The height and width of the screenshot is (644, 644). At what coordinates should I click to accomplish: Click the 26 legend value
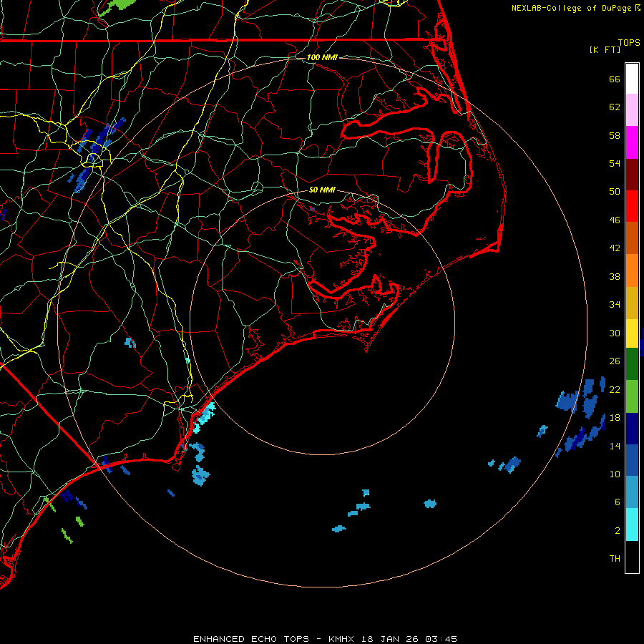point(615,361)
